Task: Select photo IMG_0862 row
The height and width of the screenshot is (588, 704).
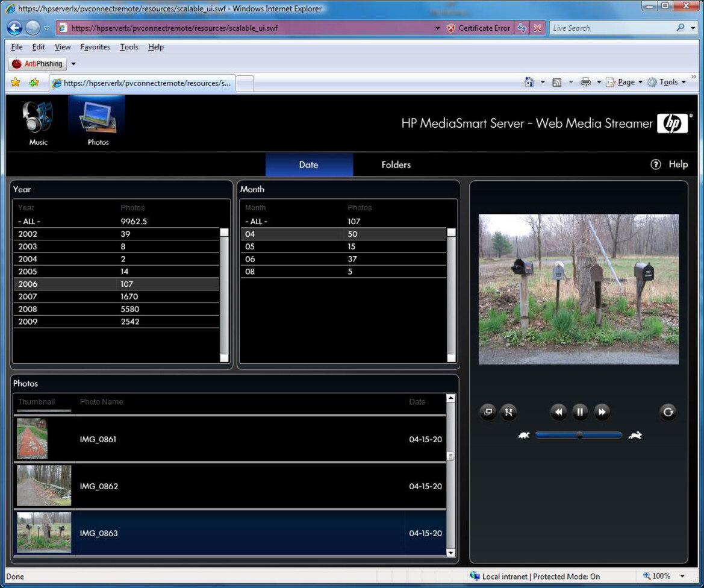Action: tap(230, 486)
